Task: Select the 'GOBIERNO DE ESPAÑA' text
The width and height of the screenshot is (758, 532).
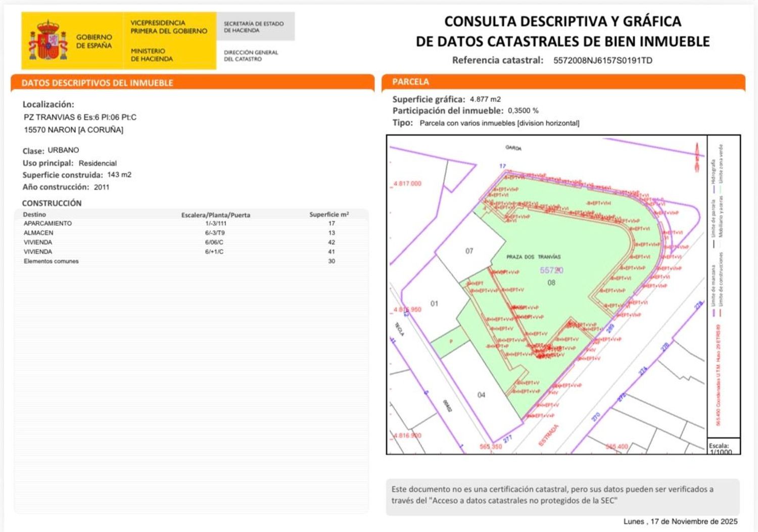Action: pyautogui.click(x=94, y=41)
